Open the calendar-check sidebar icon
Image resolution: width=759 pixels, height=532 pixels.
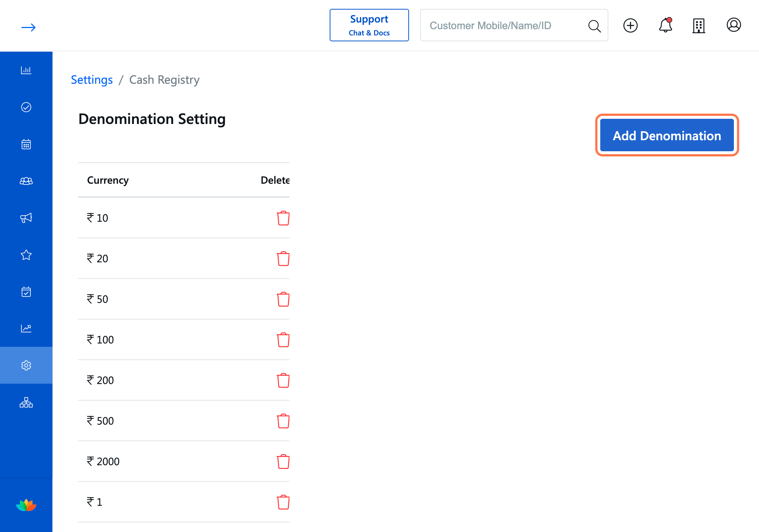(26, 291)
